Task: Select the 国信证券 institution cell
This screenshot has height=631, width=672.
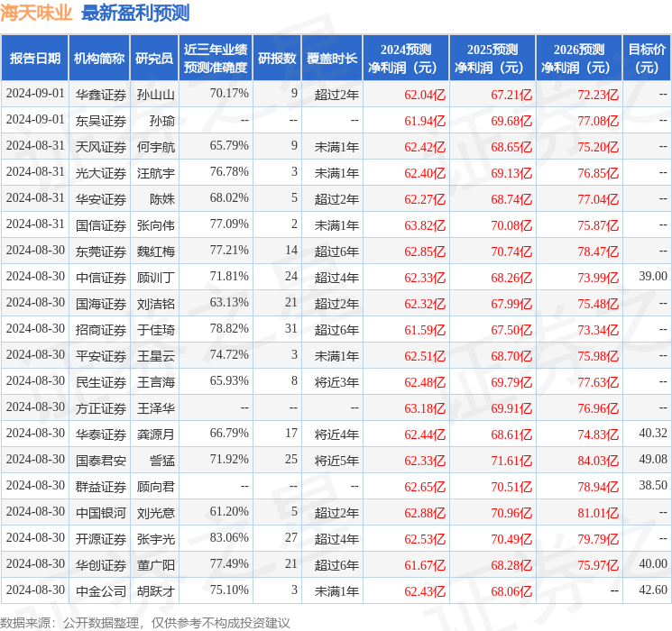Action: pyautogui.click(x=101, y=225)
